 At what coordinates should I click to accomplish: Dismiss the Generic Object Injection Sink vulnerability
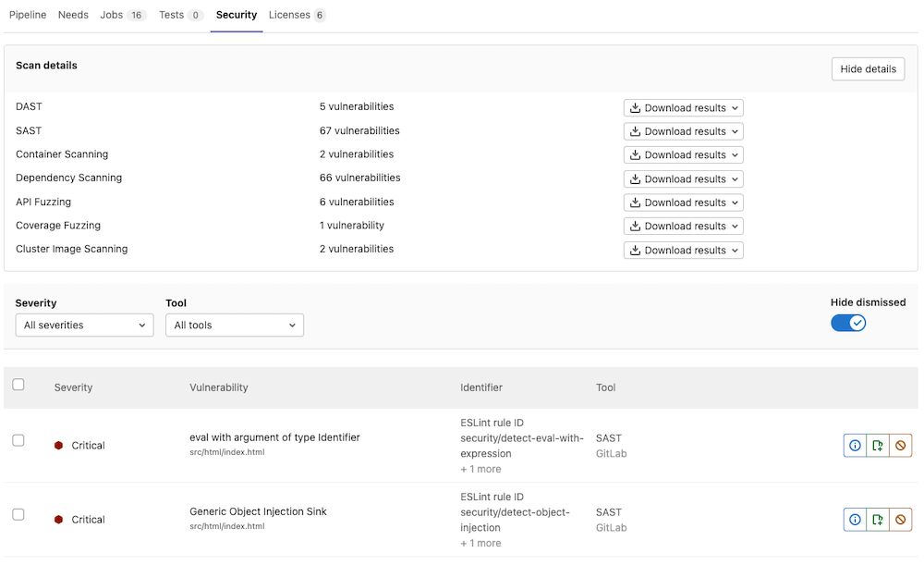click(901, 519)
